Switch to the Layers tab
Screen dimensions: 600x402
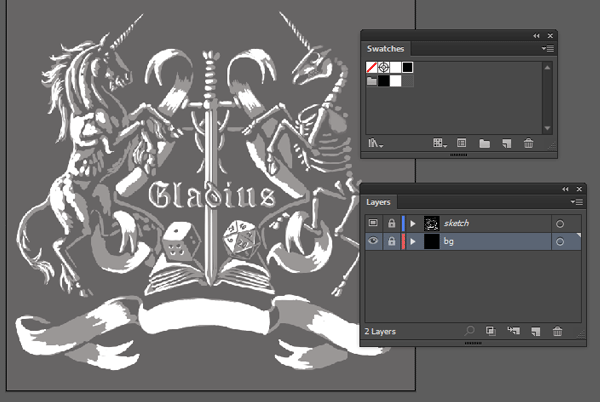(x=378, y=202)
